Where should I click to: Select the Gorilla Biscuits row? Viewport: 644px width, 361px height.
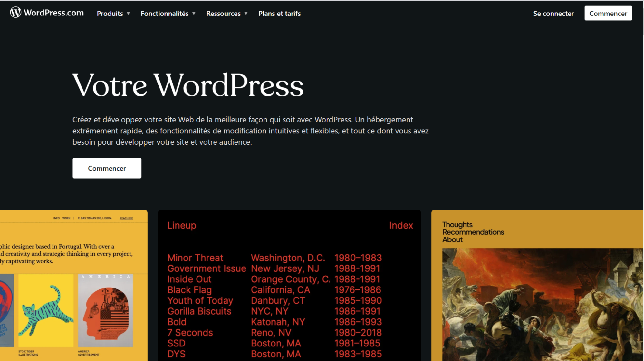point(274,311)
